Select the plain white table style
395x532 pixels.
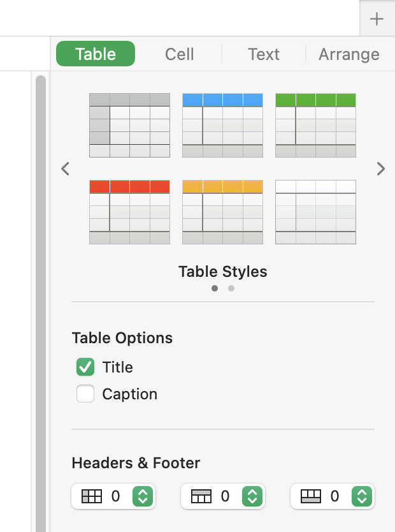[x=315, y=212]
